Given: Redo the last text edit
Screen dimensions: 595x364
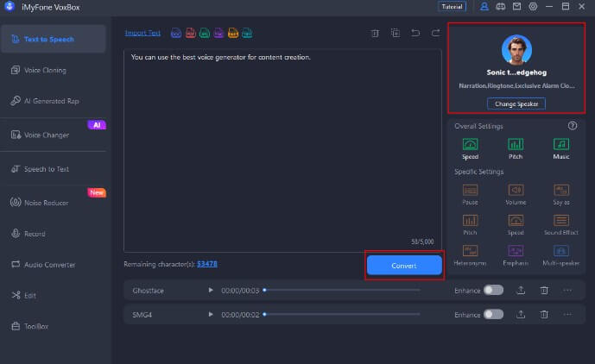Looking at the screenshot, I should [435, 34].
